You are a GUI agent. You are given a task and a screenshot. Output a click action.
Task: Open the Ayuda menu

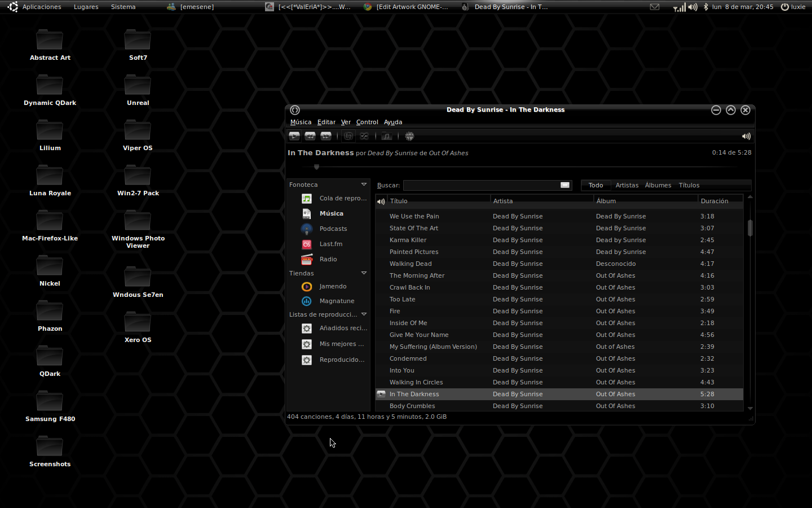393,122
